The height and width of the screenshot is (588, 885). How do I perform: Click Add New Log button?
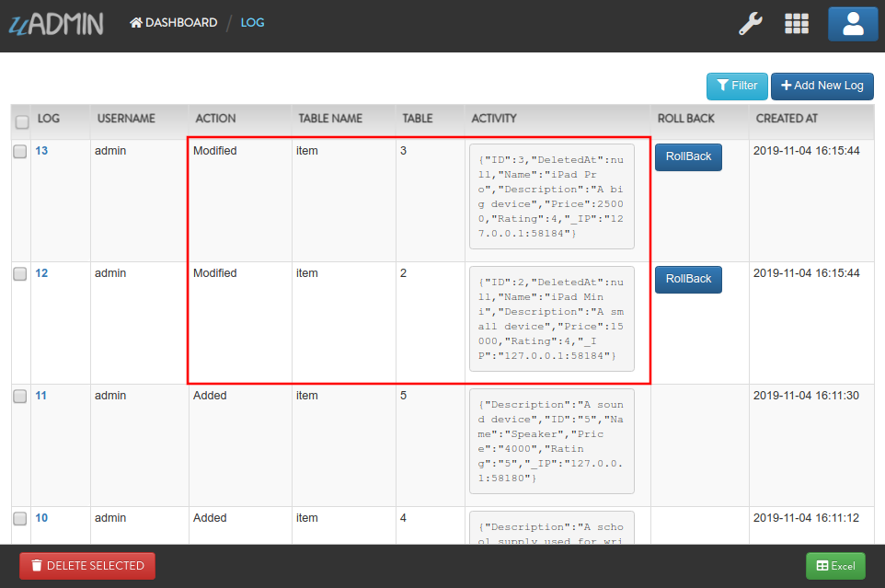[822, 86]
